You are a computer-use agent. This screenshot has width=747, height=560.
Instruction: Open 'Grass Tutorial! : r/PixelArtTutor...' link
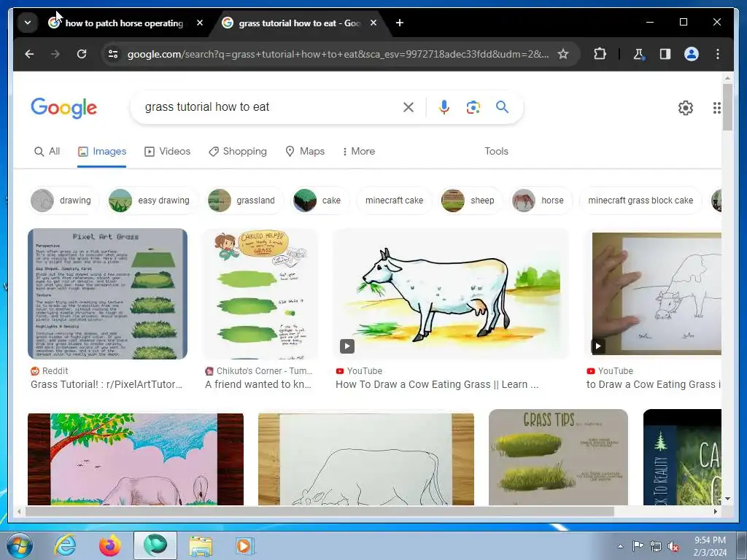tap(107, 384)
